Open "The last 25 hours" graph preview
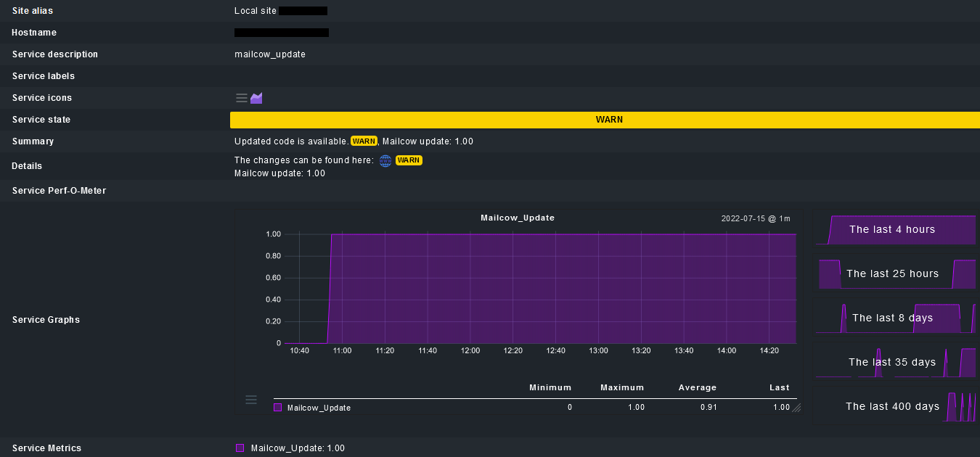980x457 pixels. point(894,274)
